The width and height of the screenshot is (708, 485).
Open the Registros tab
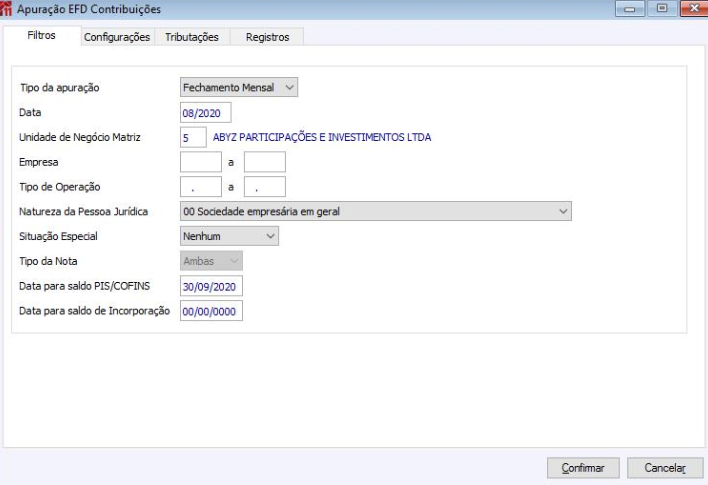(267, 37)
